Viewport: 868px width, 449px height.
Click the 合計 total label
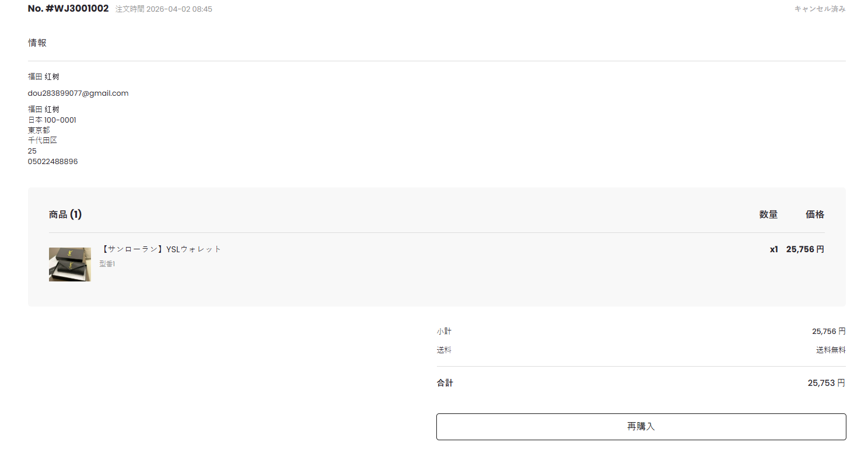coord(444,383)
